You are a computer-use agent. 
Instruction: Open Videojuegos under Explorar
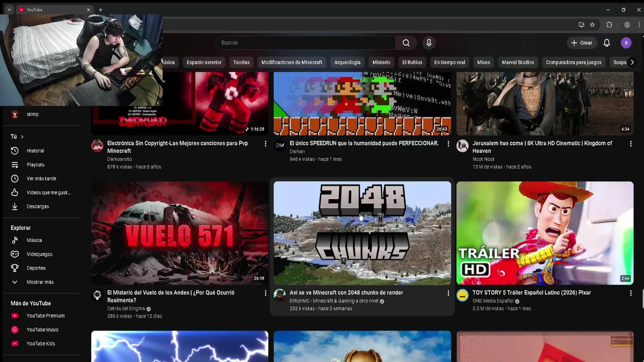pyautogui.click(x=40, y=254)
